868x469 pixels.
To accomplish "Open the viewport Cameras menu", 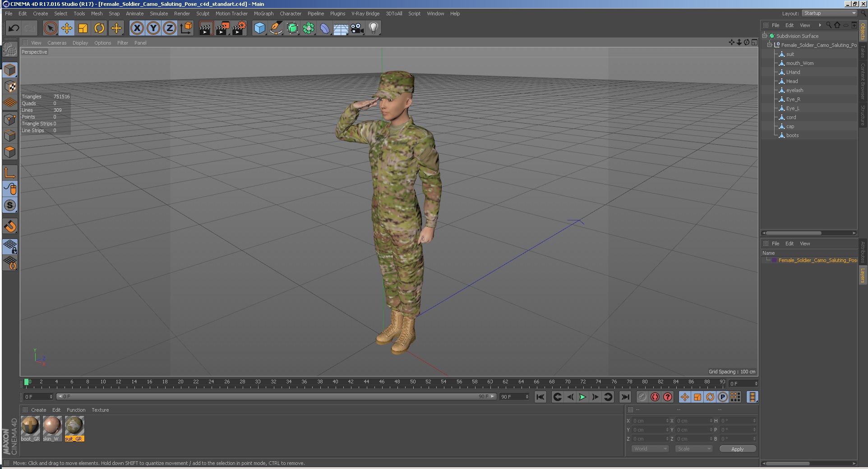I will (57, 43).
